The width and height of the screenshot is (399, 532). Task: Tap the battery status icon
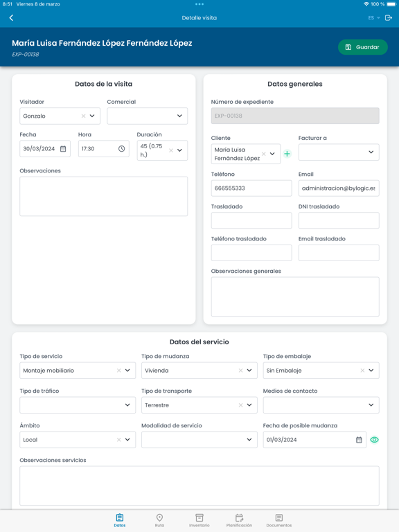click(391, 4)
